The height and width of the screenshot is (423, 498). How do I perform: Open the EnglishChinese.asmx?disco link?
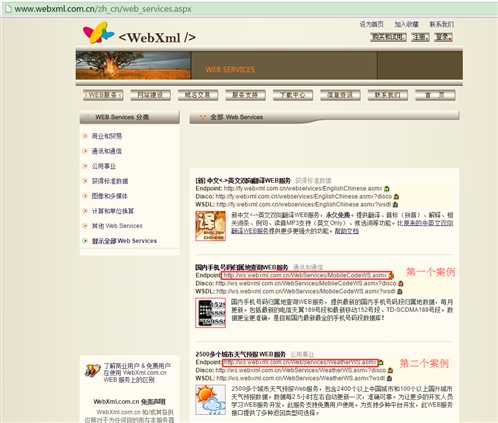tap(304, 197)
